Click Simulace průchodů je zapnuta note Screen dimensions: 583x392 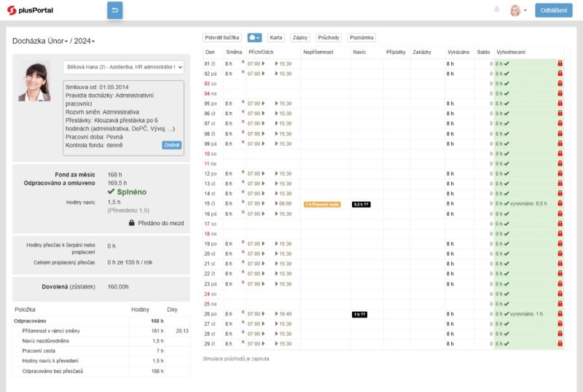click(x=235, y=359)
